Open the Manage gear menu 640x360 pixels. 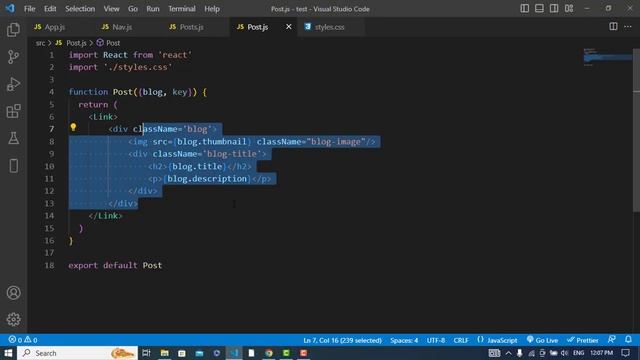click(x=13, y=319)
